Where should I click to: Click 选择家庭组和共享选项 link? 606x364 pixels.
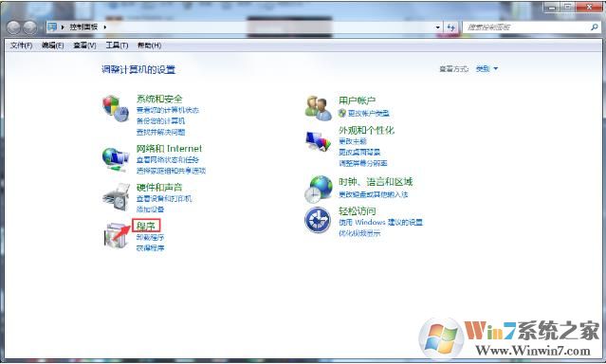pos(172,171)
